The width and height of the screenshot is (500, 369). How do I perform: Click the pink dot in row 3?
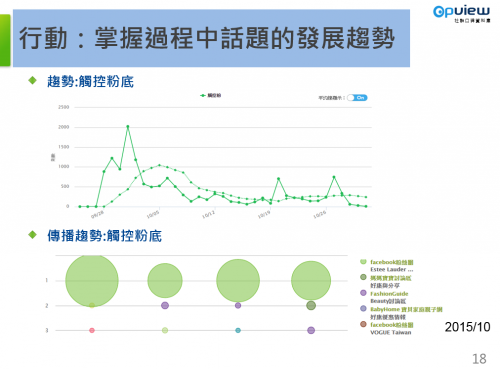92,330
